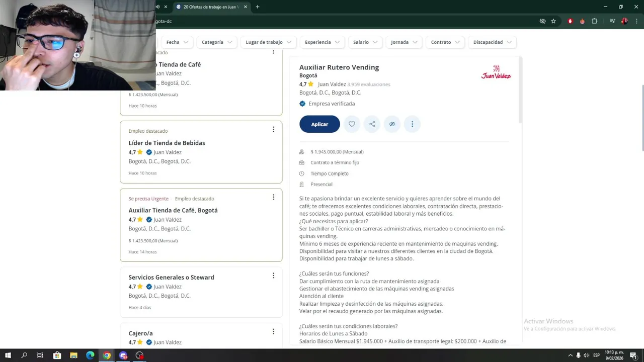Open options menu for Servicios Generales o Steward
Image resolution: width=644 pixels, height=362 pixels.
(x=273, y=276)
